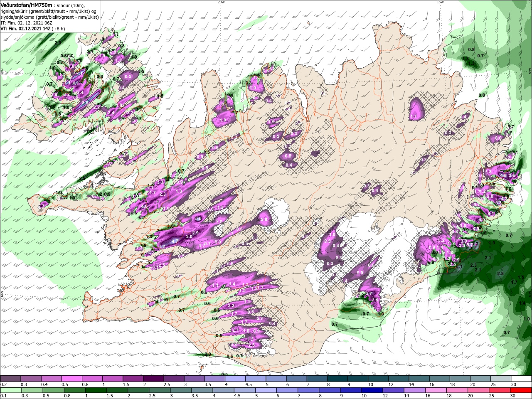Click the light pink swatch above rain label 16

(436, 391)
